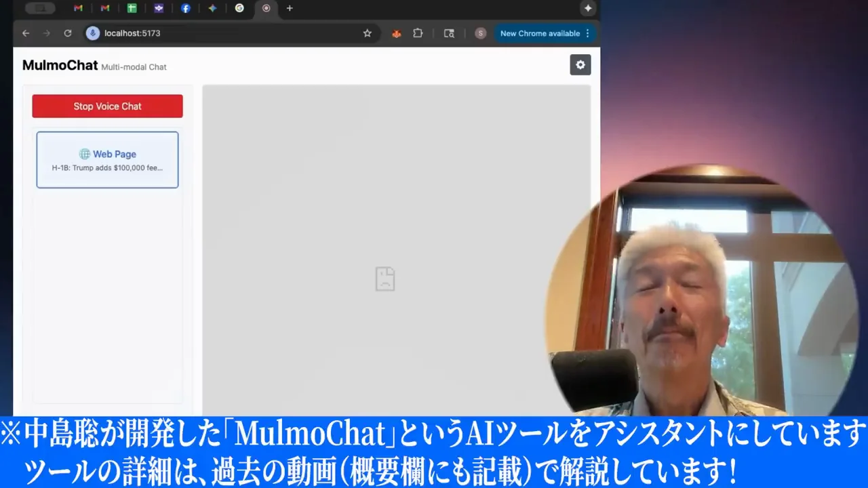This screenshot has width=868, height=488.
Task: Open the tab search icon in toolbar
Action: pos(449,33)
